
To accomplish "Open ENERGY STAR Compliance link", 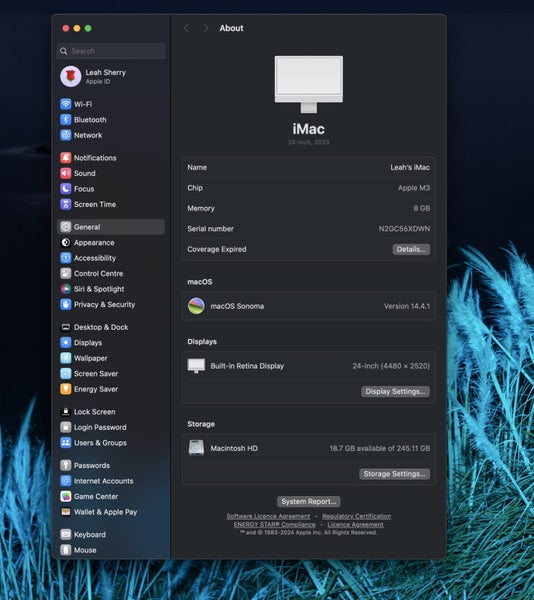I will [275, 525].
